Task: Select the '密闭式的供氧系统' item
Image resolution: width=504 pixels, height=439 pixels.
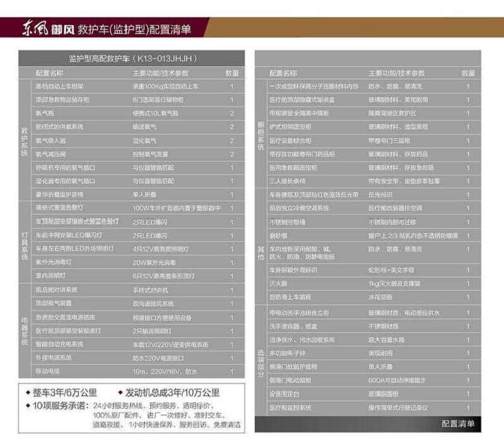Action: tap(59, 127)
